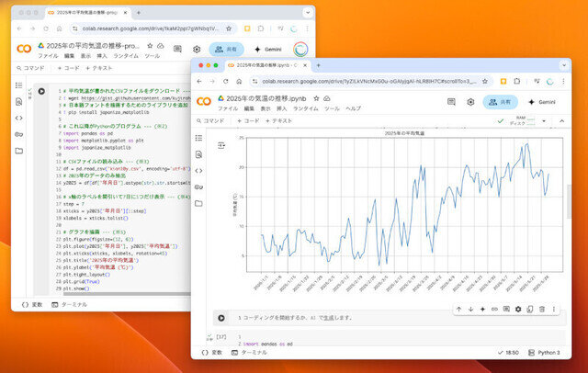Reload the page in front browser window

[225, 82]
